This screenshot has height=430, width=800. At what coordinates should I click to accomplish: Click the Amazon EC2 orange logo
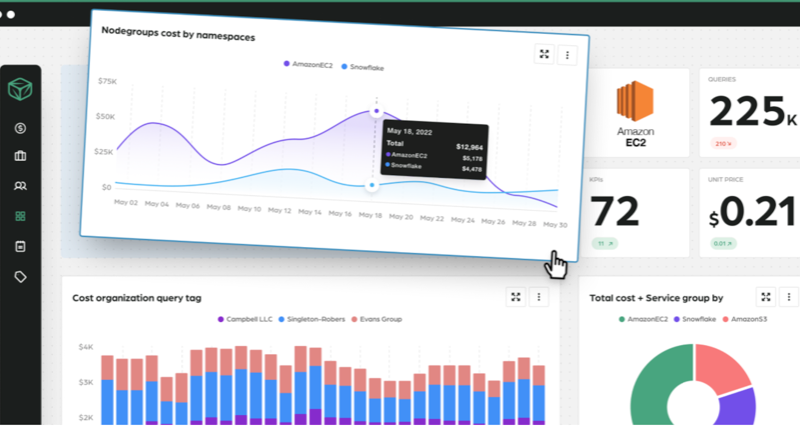[635, 100]
